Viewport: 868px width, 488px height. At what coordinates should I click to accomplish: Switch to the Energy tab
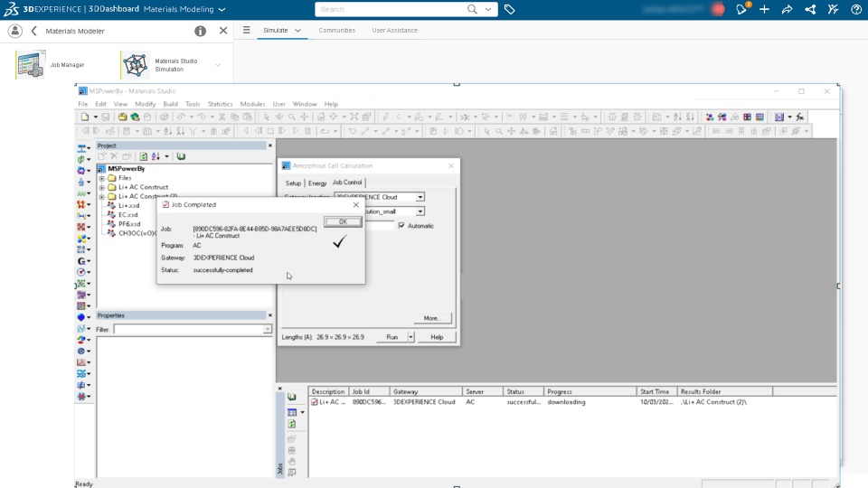pos(317,183)
